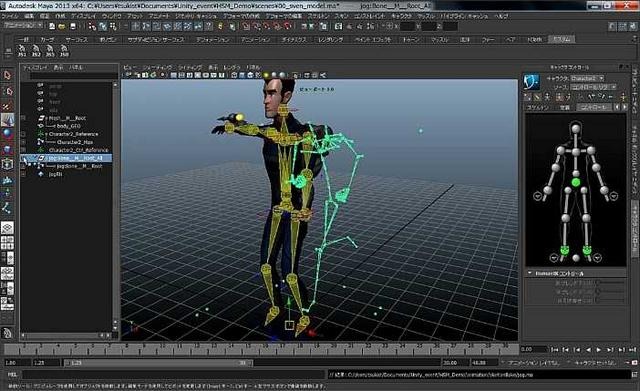The width and height of the screenshot is (640, 391).
Task: Toggle select by hierarchy mode
Action: point(92,26)
